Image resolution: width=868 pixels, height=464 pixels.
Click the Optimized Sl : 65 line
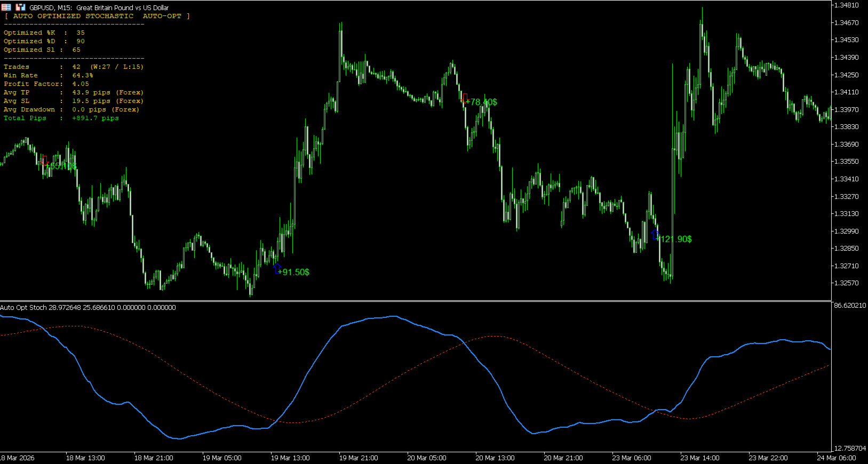pyautogui.click(x=42, y=50)
